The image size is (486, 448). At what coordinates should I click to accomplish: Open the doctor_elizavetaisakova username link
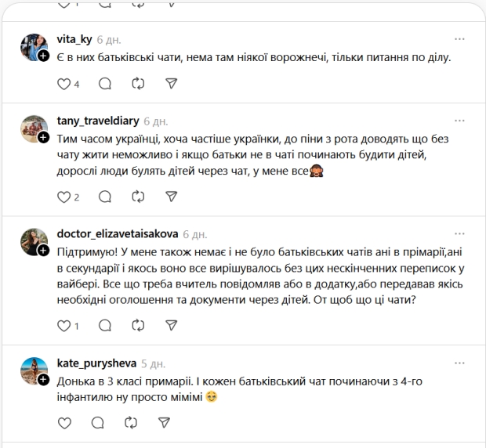click(117, 233)
